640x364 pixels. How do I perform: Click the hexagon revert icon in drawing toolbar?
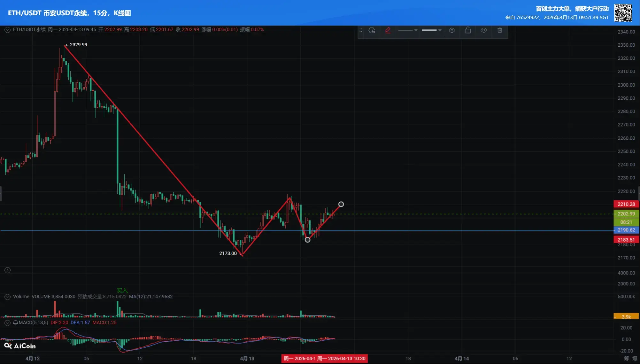click(372, 30)
